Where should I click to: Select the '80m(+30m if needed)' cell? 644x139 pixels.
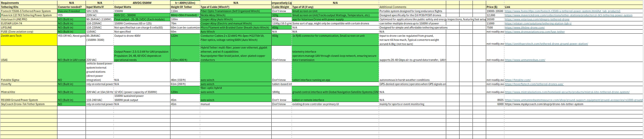pyautogui.click(x=185, y=15)
